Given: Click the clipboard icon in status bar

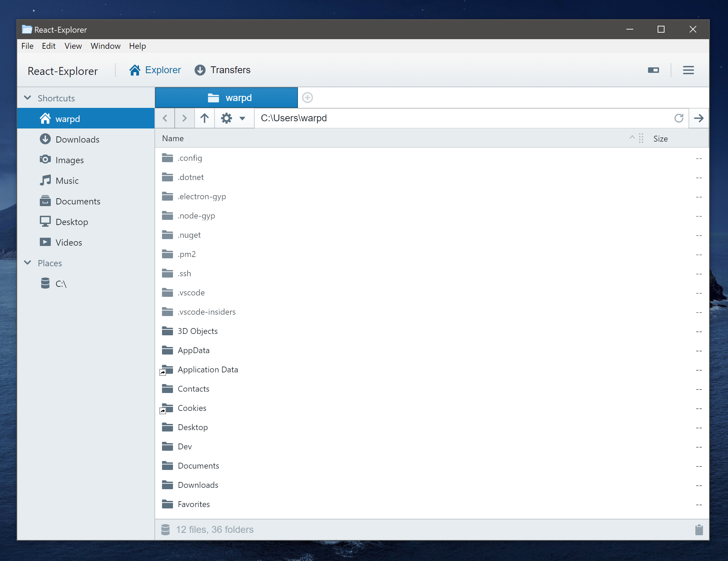Looking at the screenshot, I should (x=699, y=530).
